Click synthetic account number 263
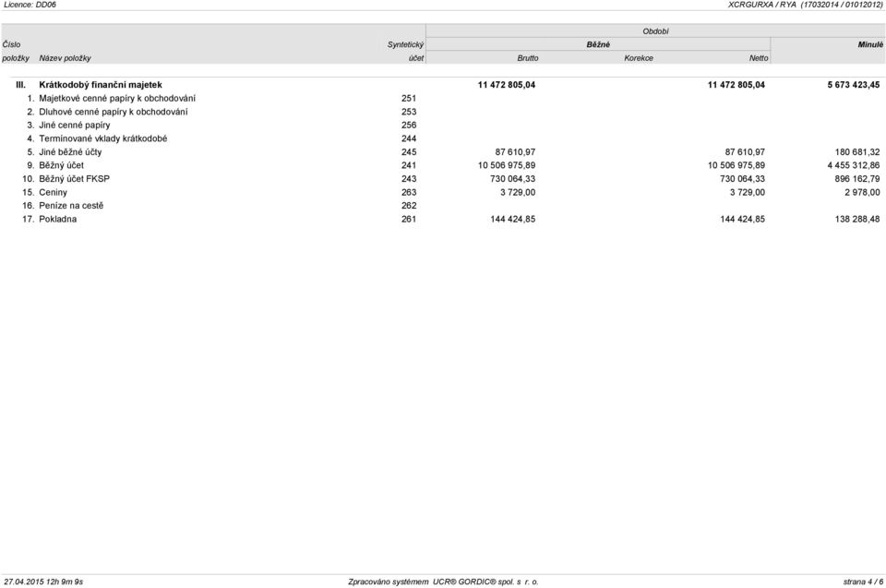 (409, 192)
